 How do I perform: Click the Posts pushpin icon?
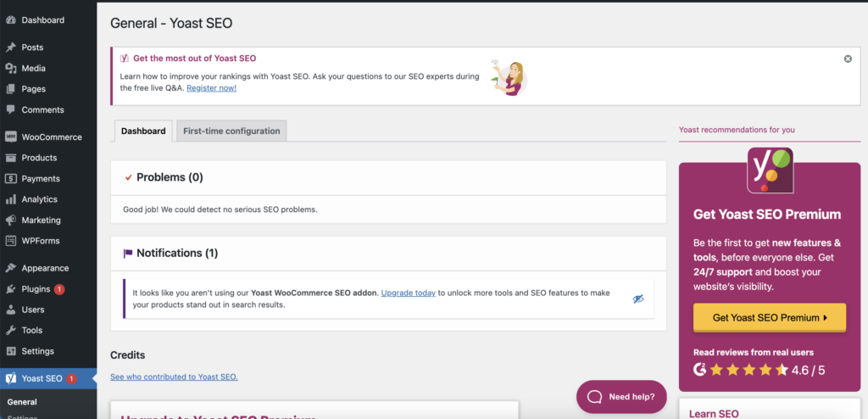click(11, 47)
